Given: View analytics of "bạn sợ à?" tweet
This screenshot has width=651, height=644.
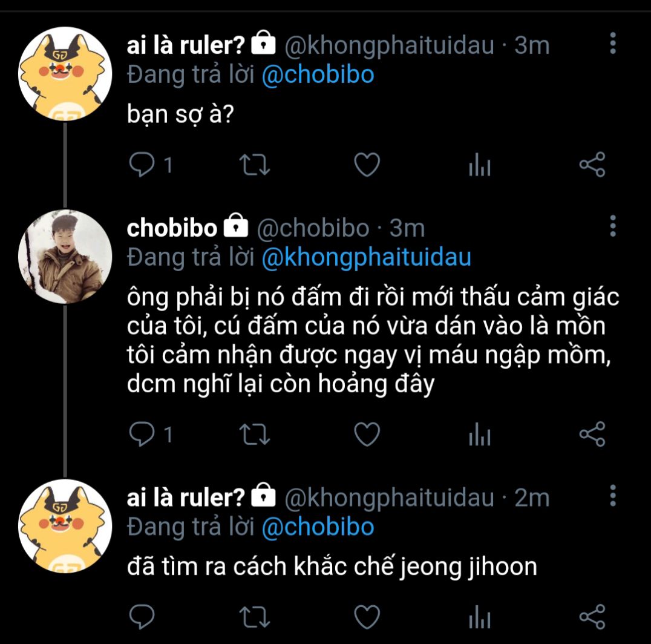Looking at the screenshot, I should click(479, 166).
